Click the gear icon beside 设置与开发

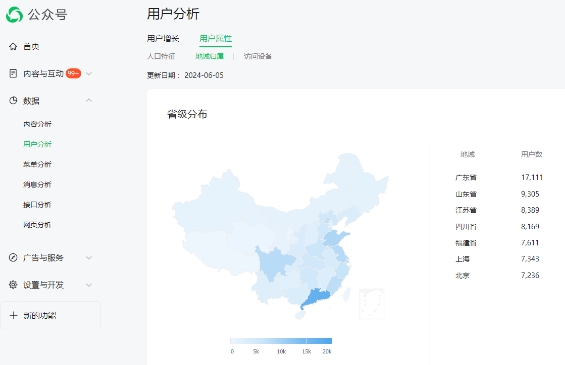[x=13, y=285]
